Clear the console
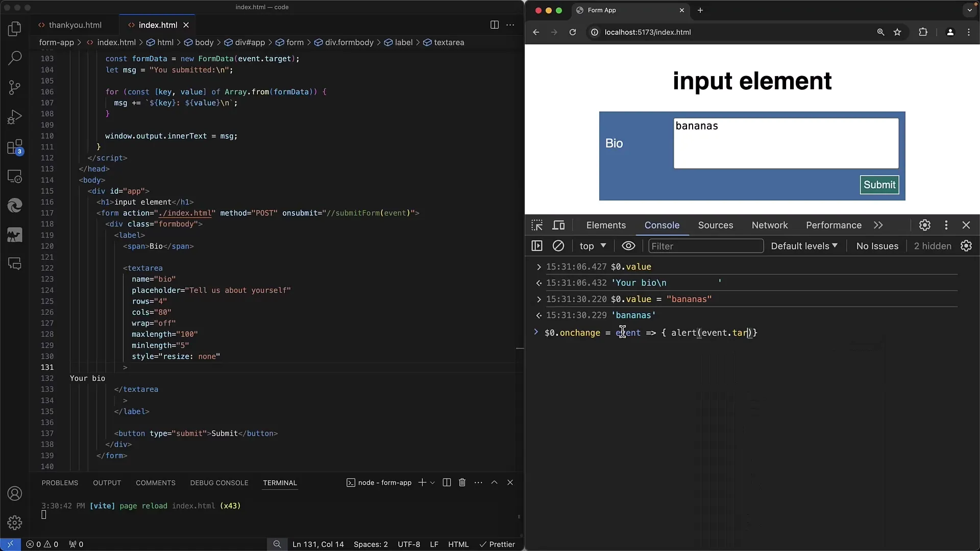Screen dimensions: 980x551 558,246
